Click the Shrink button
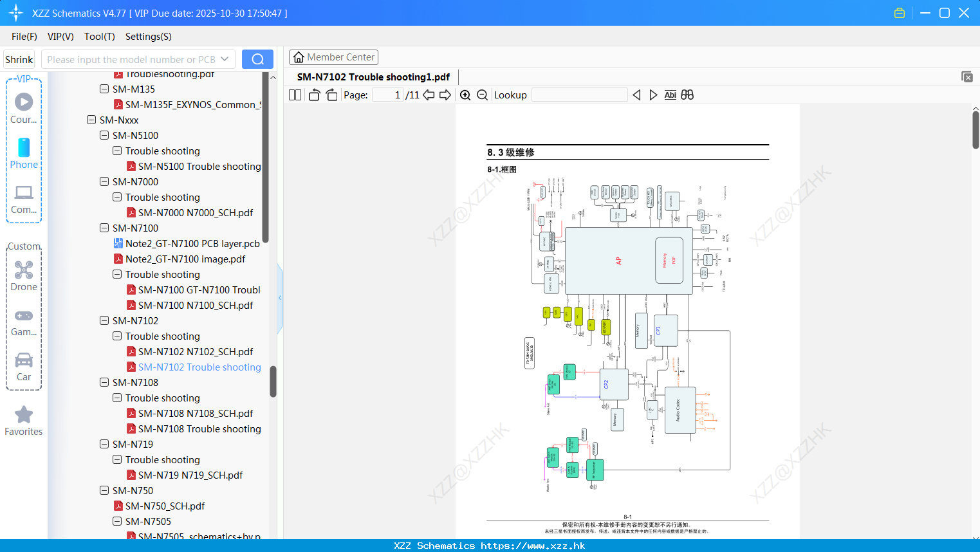This screenshot has height=552, width=980. (19, 59)
